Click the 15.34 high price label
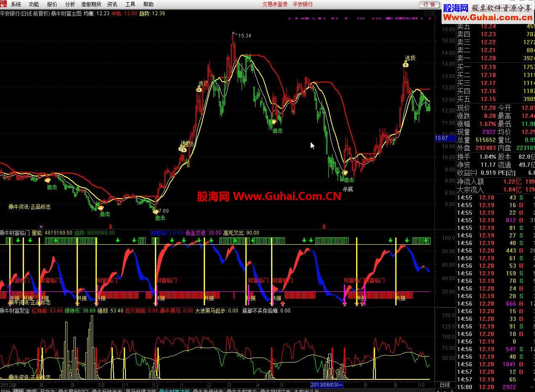This screenshot has height=392, width=535. pos(245,36)
